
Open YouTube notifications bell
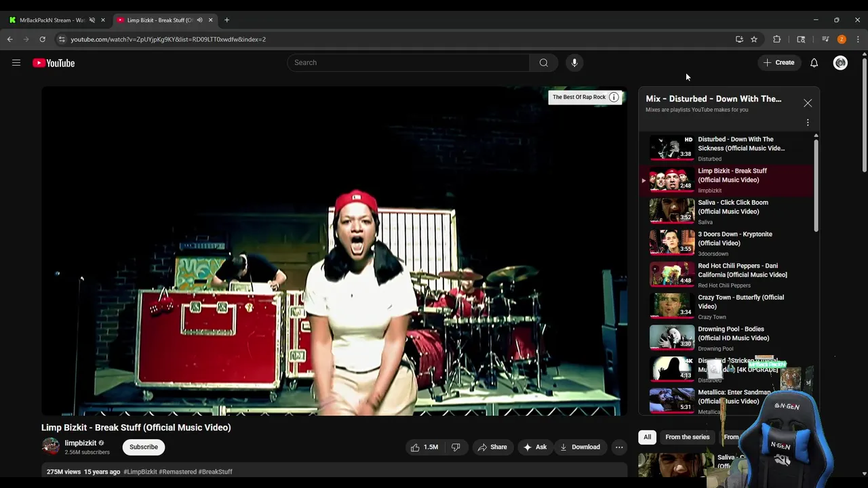point(814,63)
